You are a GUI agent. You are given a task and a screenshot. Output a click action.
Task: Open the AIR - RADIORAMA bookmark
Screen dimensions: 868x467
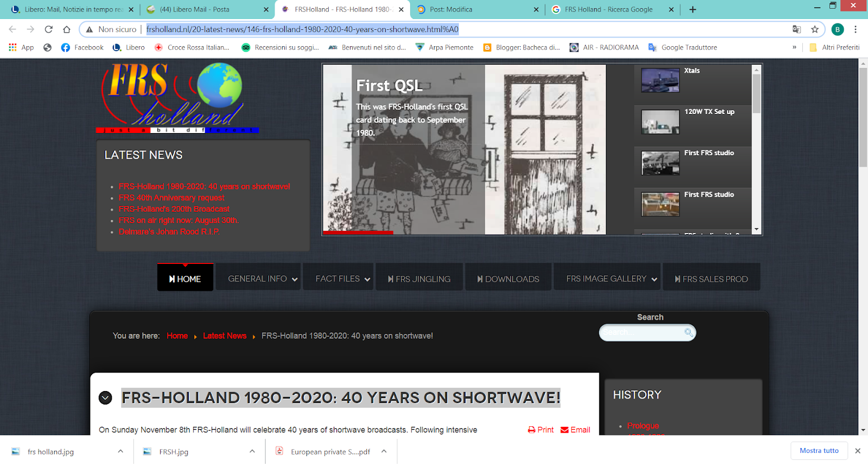click(x=604, y=47)
